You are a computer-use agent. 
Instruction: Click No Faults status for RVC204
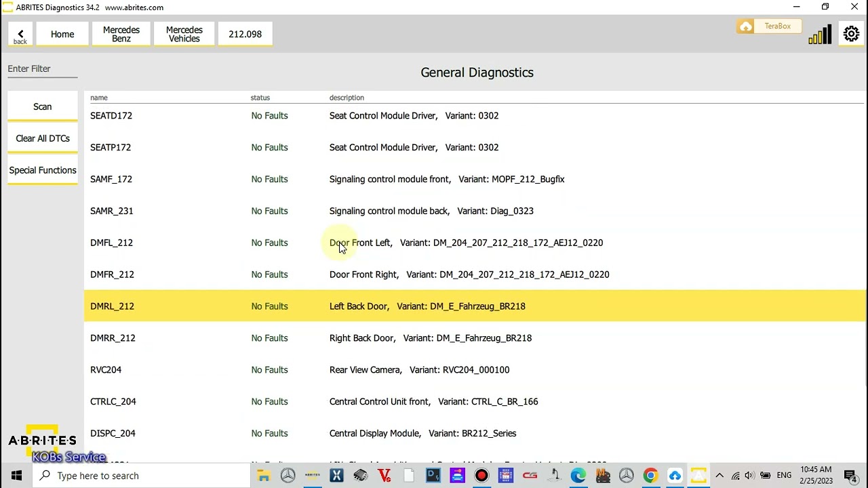coord(269,370)
